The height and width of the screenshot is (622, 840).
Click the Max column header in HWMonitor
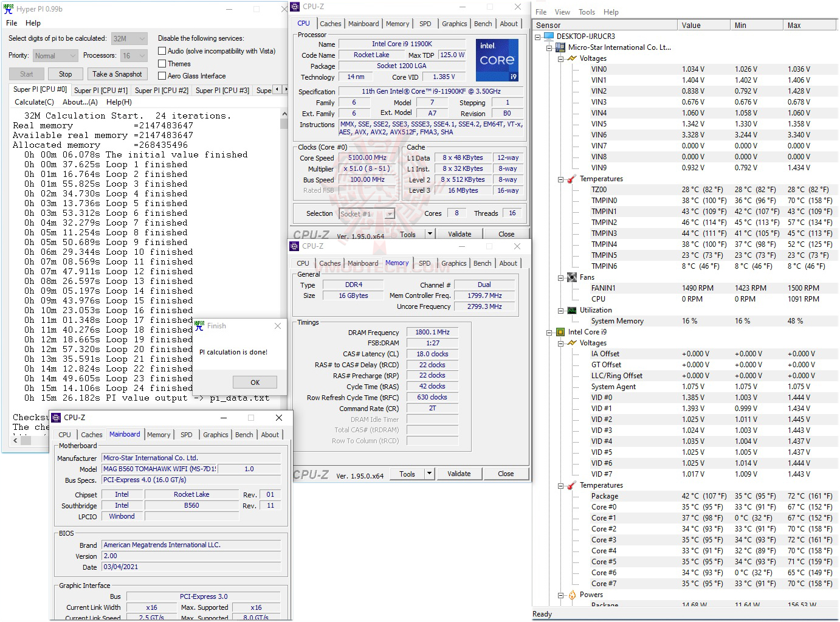click(810, 26)
